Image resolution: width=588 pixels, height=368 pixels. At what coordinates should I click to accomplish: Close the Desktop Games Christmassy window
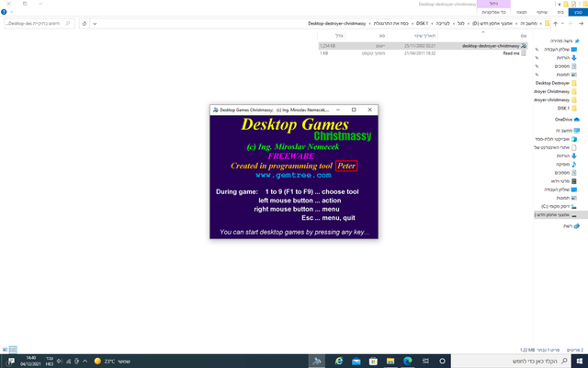[x=369, y=109]
